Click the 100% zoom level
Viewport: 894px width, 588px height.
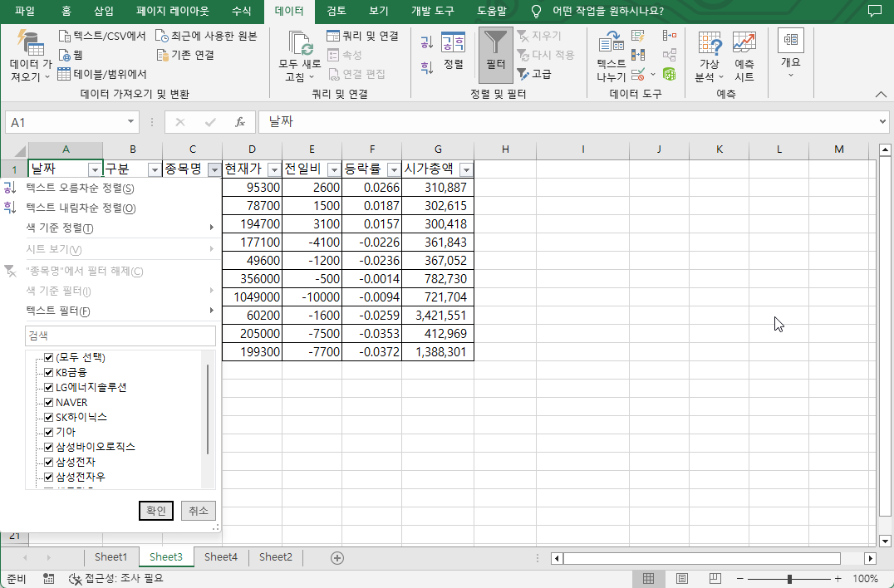[x=865, y=579]
